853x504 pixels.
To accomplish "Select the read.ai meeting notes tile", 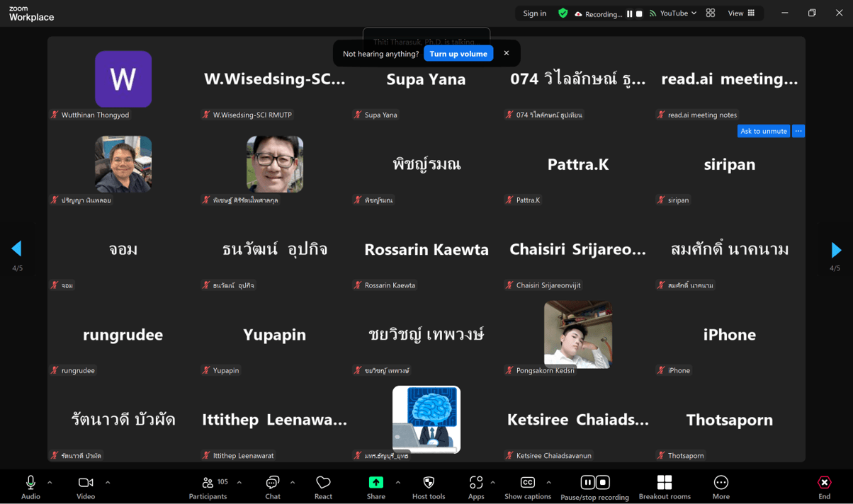I will tap(730, 79).
